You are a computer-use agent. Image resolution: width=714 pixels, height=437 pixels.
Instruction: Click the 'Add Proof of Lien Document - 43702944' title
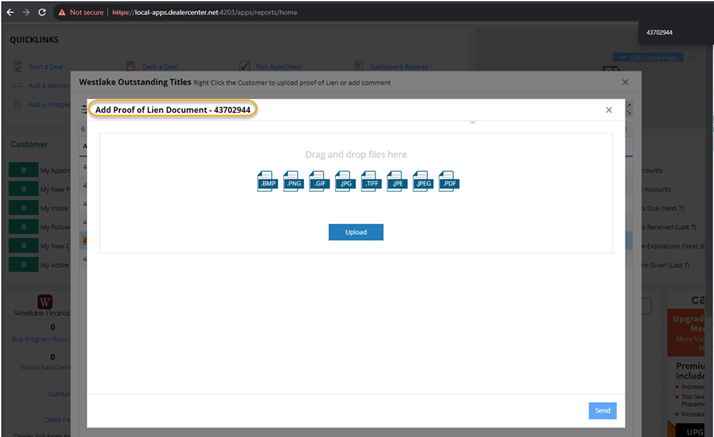[x=173, y=110]
